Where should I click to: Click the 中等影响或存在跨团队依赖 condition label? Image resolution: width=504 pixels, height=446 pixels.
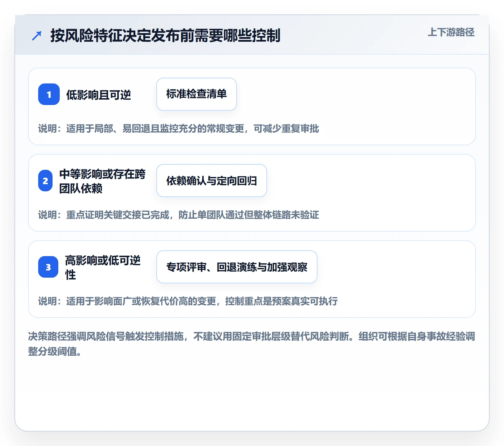103,181
